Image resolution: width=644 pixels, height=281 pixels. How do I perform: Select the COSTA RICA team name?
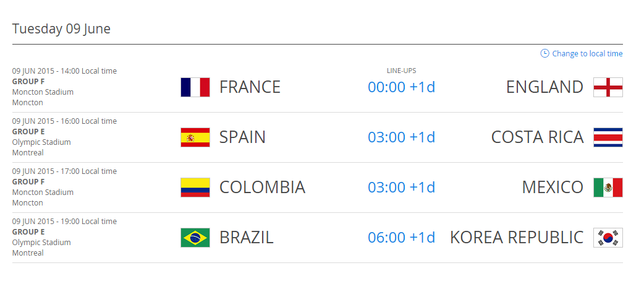[x=537, y=137]
